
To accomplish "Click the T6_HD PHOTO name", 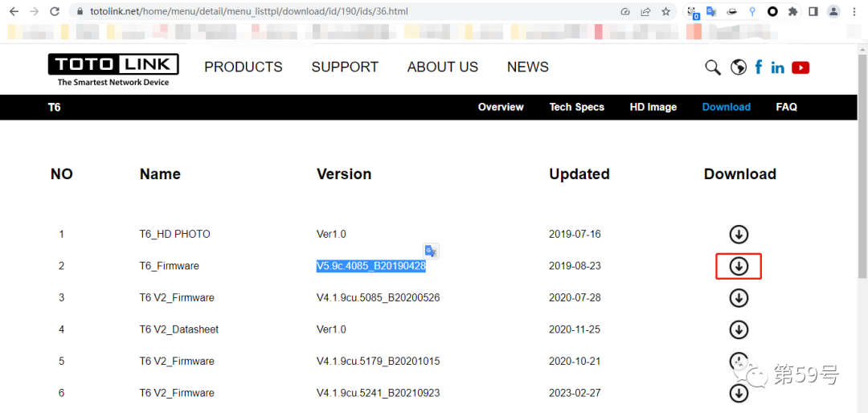I will [x=175, y=234].
